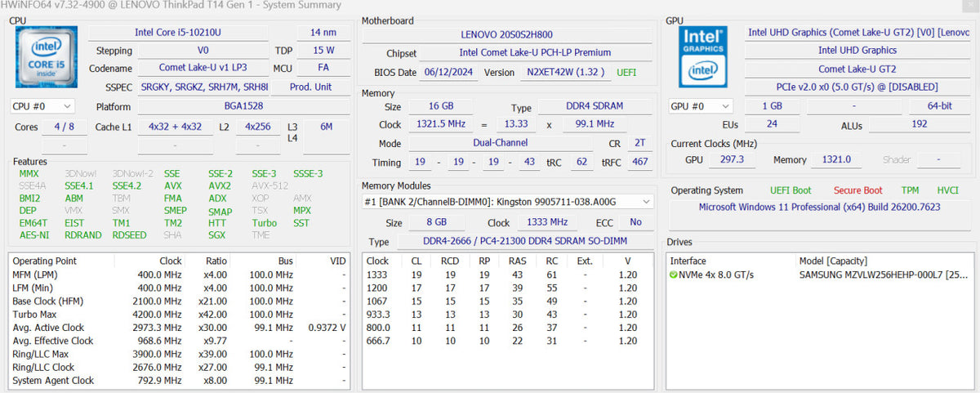This screenshot has height=393, width=980.
Task: Click the Intel Core i5-10210U name field
Action: (x=178, y=32)
